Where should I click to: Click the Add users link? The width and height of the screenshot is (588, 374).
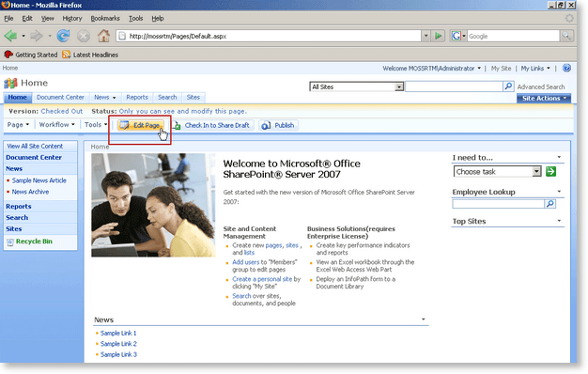tap(245, 262)
